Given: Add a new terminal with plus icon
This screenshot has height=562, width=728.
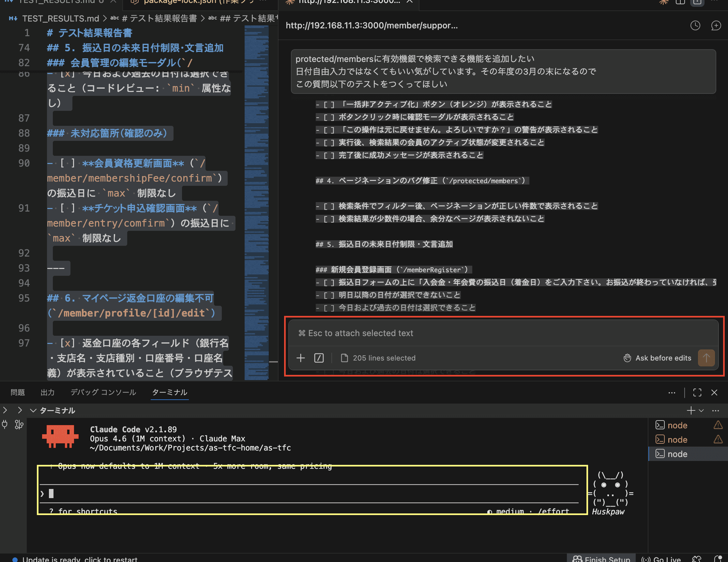Looking at the screenshot, I should click(691, 410).
